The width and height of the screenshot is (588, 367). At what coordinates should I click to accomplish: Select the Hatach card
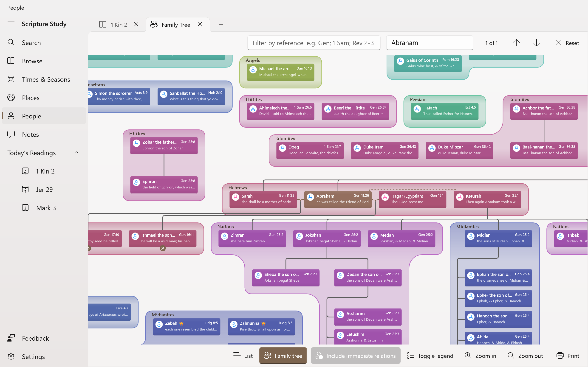(x=445, y=111)
